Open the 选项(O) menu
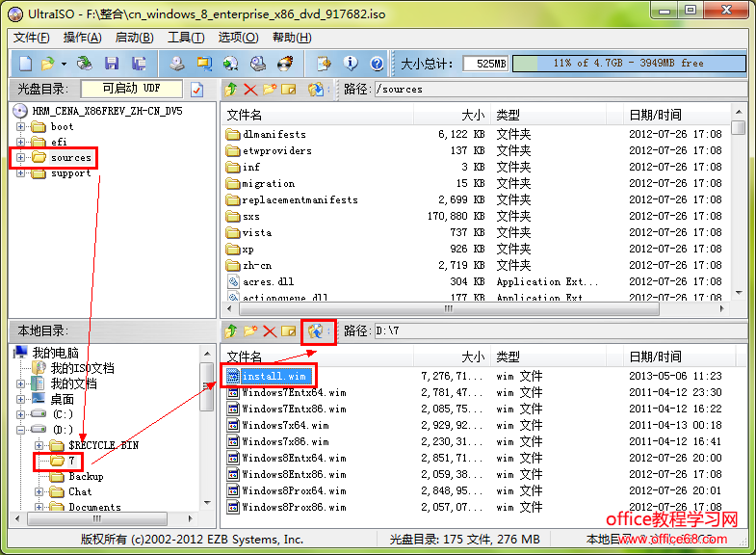756x555 pixels. click(x=238, y=38)
